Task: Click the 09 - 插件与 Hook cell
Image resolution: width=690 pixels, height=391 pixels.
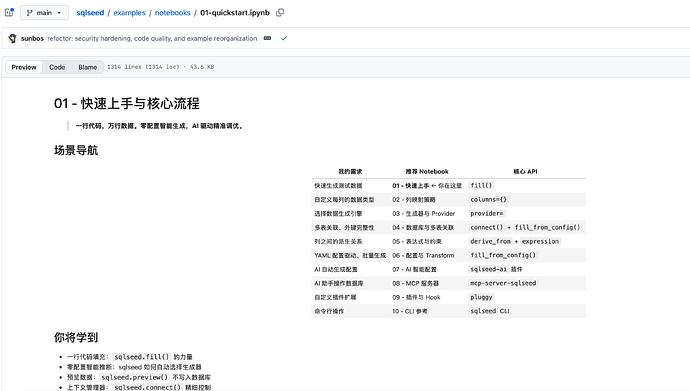Action: 416,298
